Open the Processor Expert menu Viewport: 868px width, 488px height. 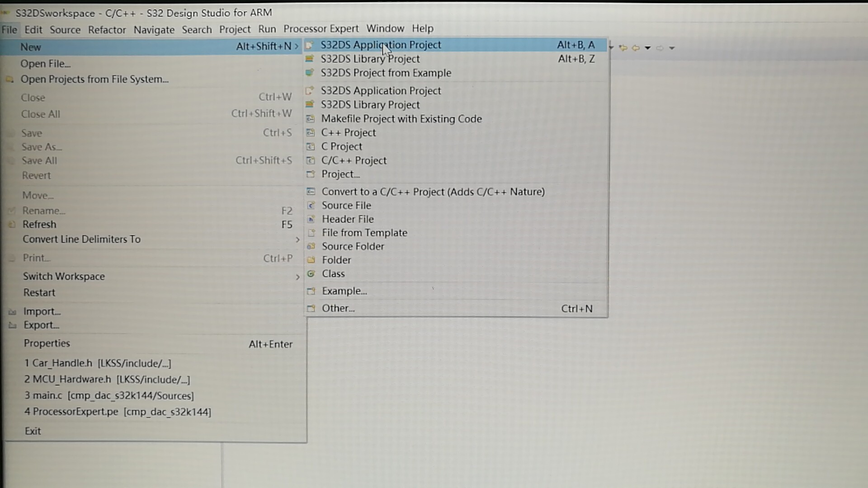tap(321, 29)
